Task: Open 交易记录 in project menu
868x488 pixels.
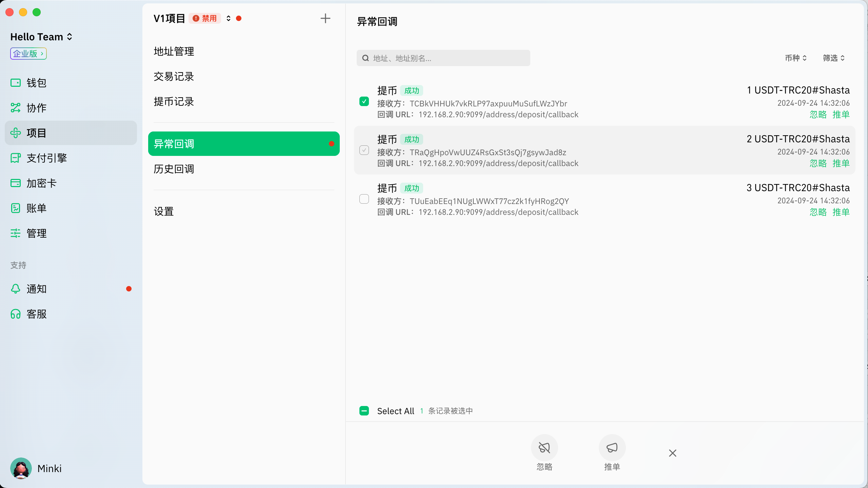Action: pyautogui.click(x=174, y=76)
